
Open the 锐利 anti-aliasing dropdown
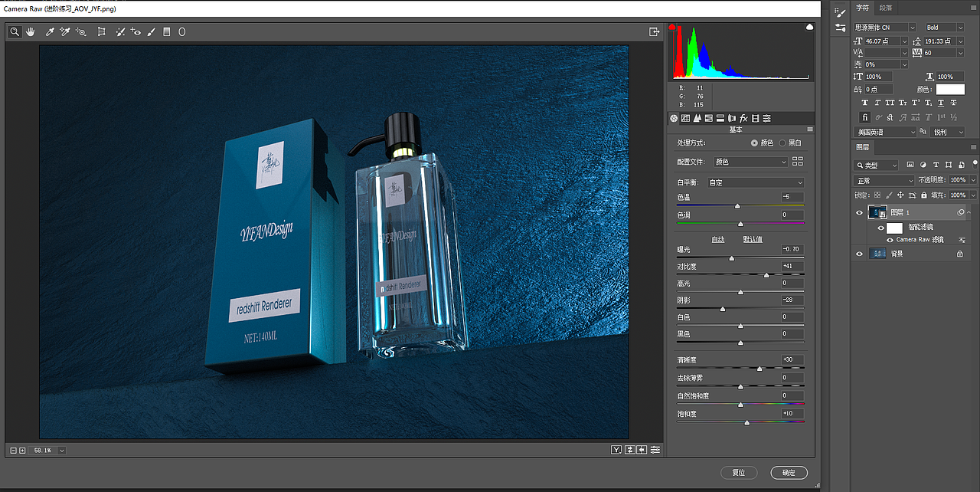[x=949, y=132]
